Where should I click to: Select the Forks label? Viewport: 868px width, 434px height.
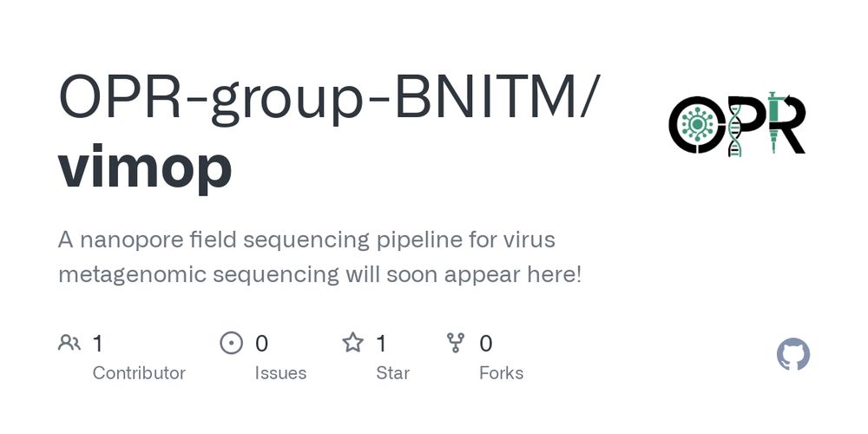[501, 373]
